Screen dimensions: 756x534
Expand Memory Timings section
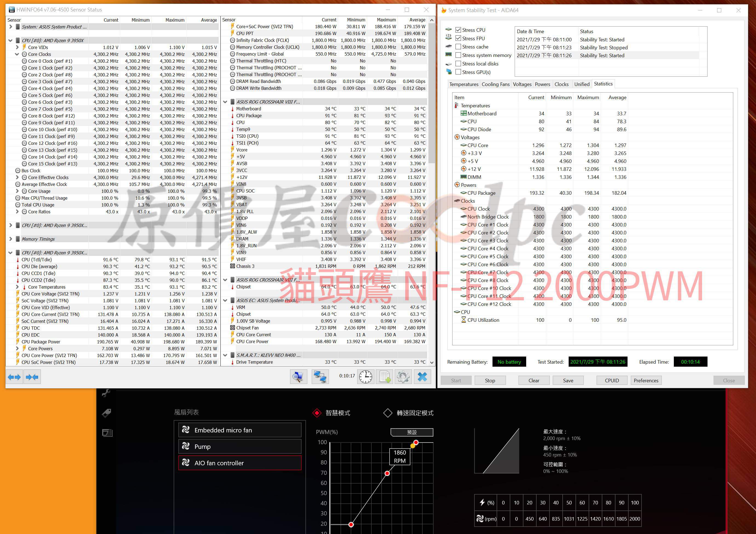pos(10,239)
